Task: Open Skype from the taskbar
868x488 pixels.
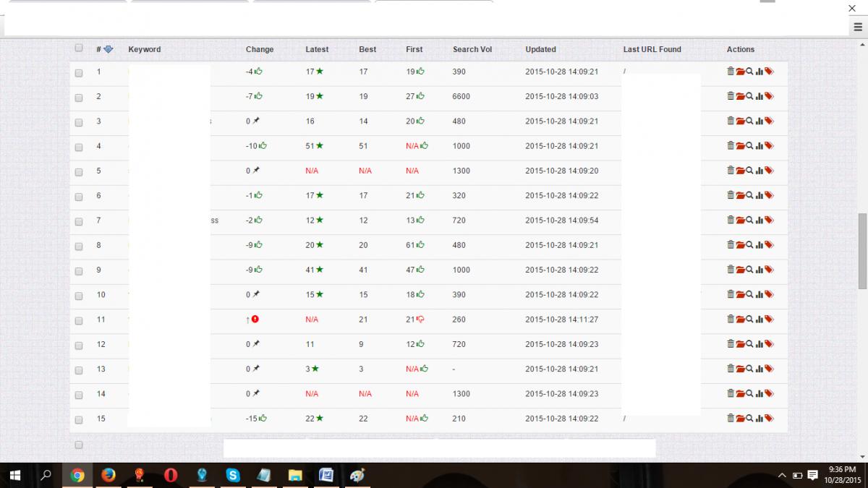Action: pyautogui.click(x=233, y=475)
